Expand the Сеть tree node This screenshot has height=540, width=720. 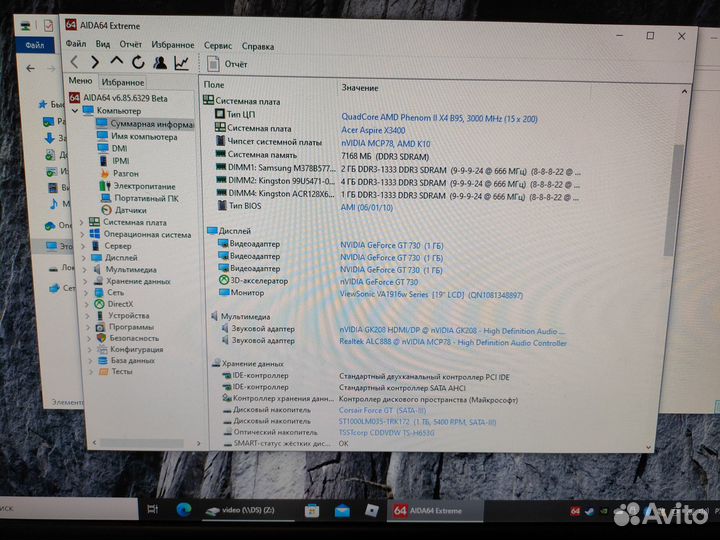tap(87, 292)
